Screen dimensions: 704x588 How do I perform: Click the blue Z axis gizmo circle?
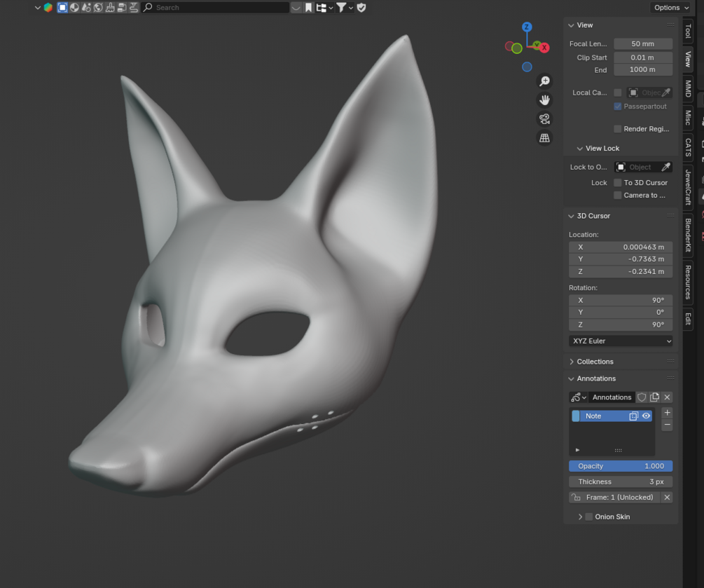[x=527, y=27]
